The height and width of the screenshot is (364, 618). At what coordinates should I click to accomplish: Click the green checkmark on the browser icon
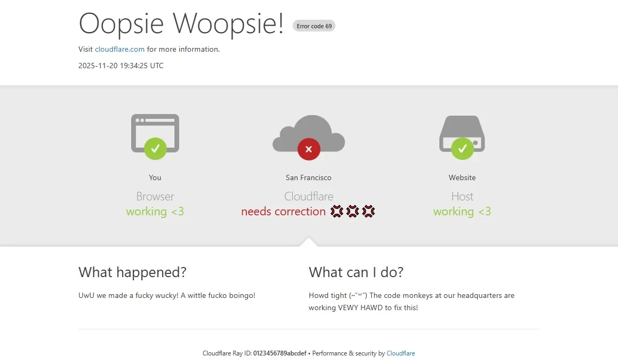pyautogui.click(x=155, y=148)
